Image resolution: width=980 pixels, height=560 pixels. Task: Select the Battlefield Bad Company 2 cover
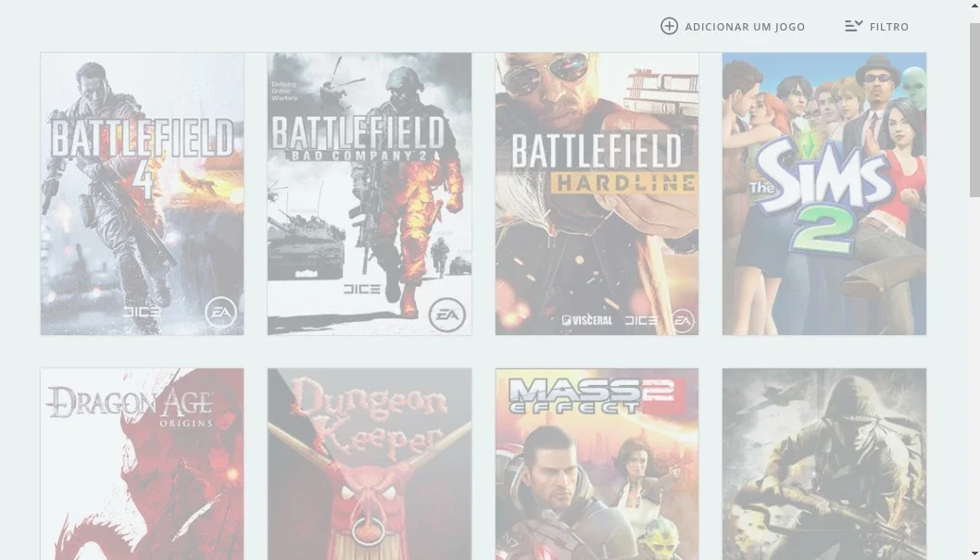(x=370, y=193)
